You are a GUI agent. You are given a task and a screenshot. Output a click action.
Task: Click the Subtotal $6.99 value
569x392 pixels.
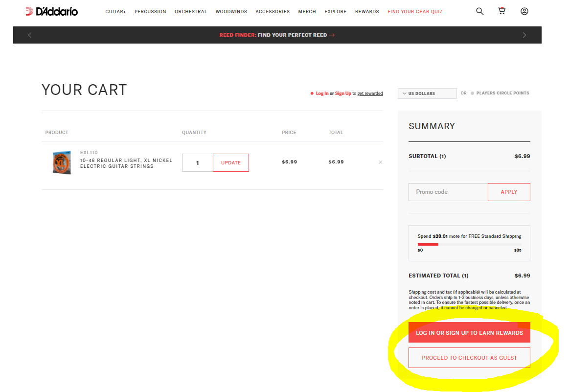pos(522,156)
